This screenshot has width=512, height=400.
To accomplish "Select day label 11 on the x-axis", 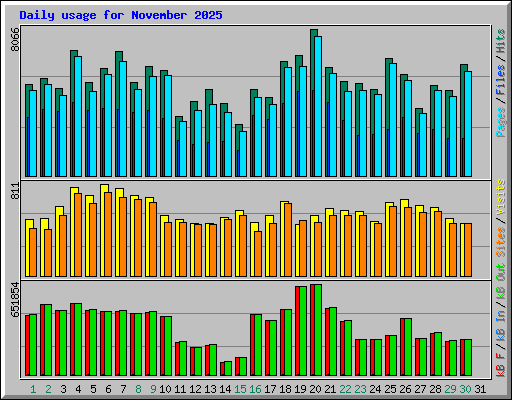I will click(x=180, y=389).
